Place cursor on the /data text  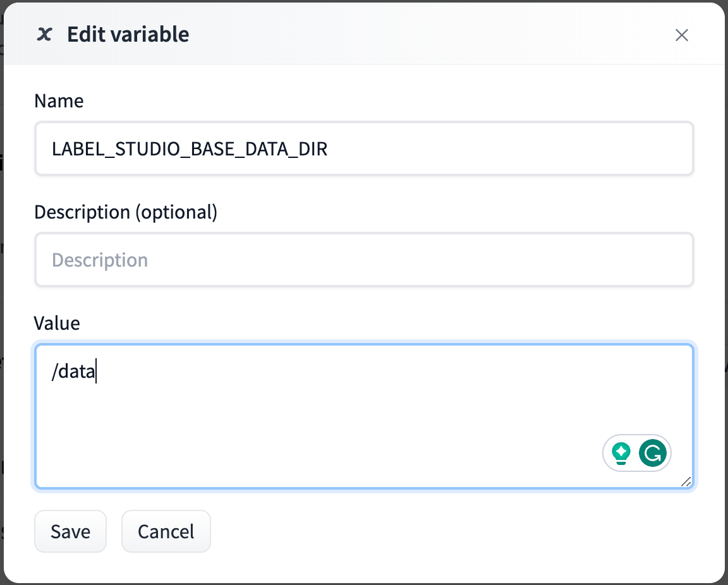73,373
